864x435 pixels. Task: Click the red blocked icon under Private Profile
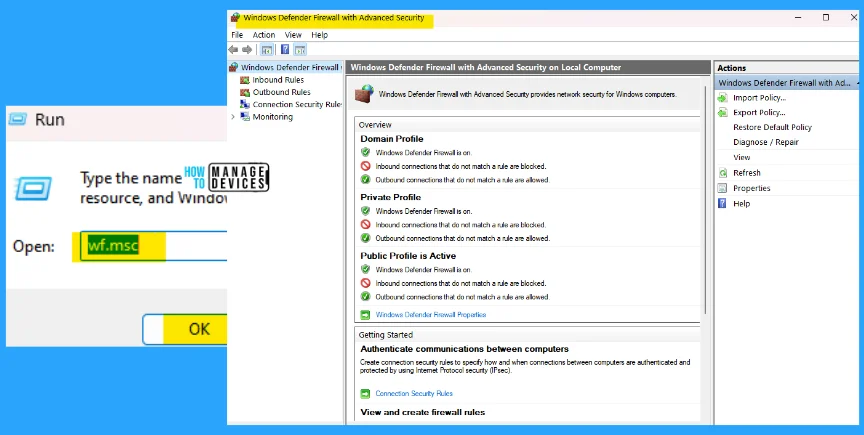(x=365, y=224)
